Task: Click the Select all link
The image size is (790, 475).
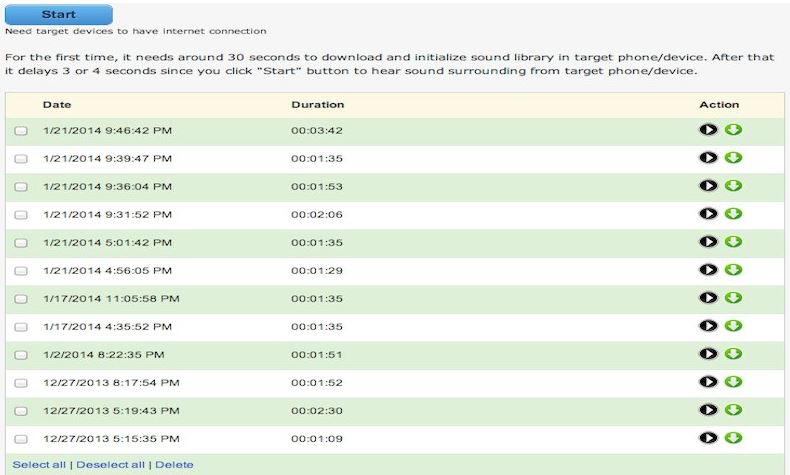Action: tap(39, 465)
